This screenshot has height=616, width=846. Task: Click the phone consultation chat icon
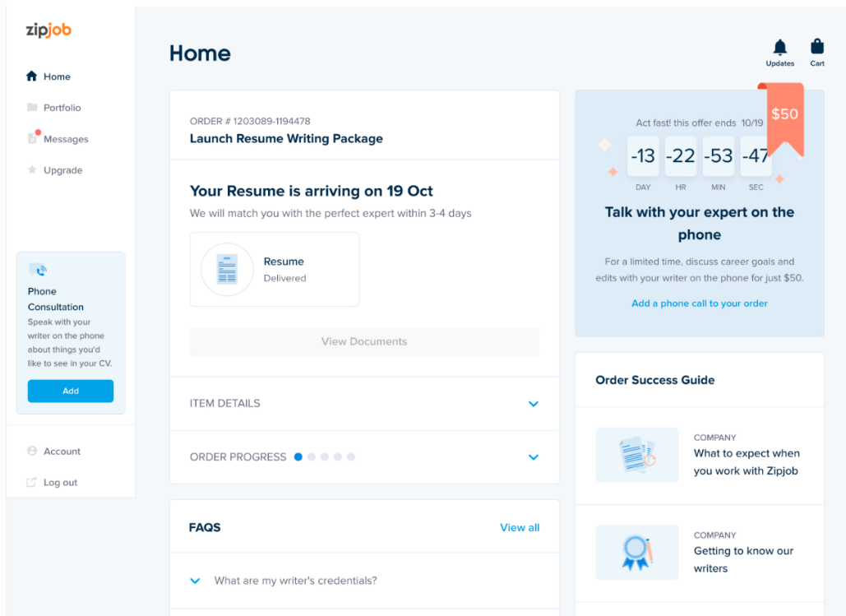point(38,270)
